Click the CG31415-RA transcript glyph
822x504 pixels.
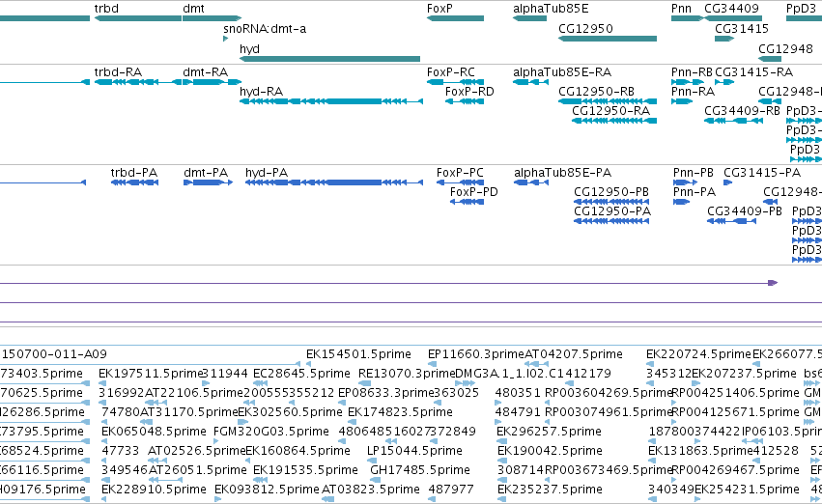click(x=724, y=82)
